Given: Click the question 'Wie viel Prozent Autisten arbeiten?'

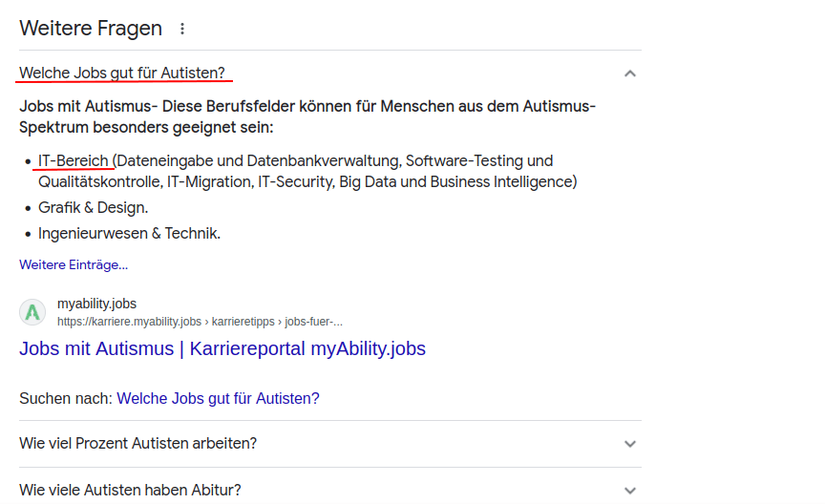Looking at the screenshot, I should pos(137,444).
